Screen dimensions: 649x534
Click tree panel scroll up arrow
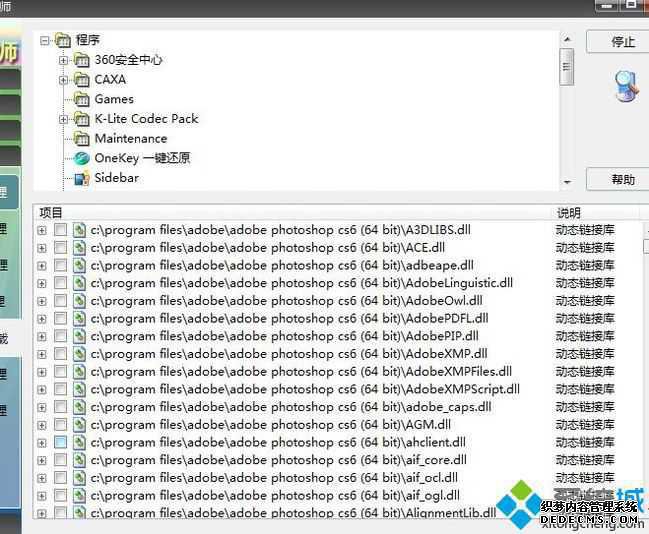(567, 39)
